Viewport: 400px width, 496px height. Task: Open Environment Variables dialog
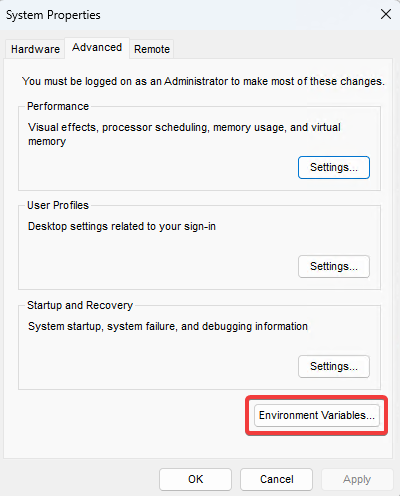point(317,415)
